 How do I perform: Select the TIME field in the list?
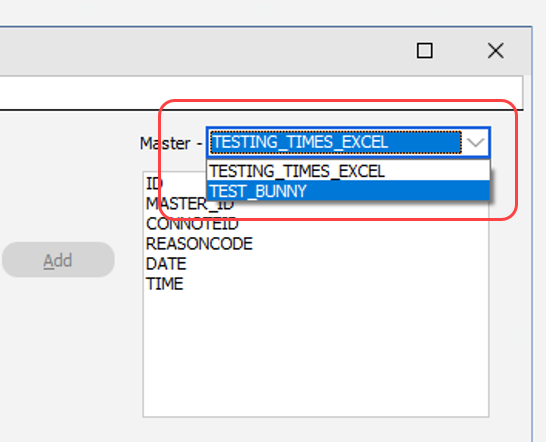[x=164, y=284]
